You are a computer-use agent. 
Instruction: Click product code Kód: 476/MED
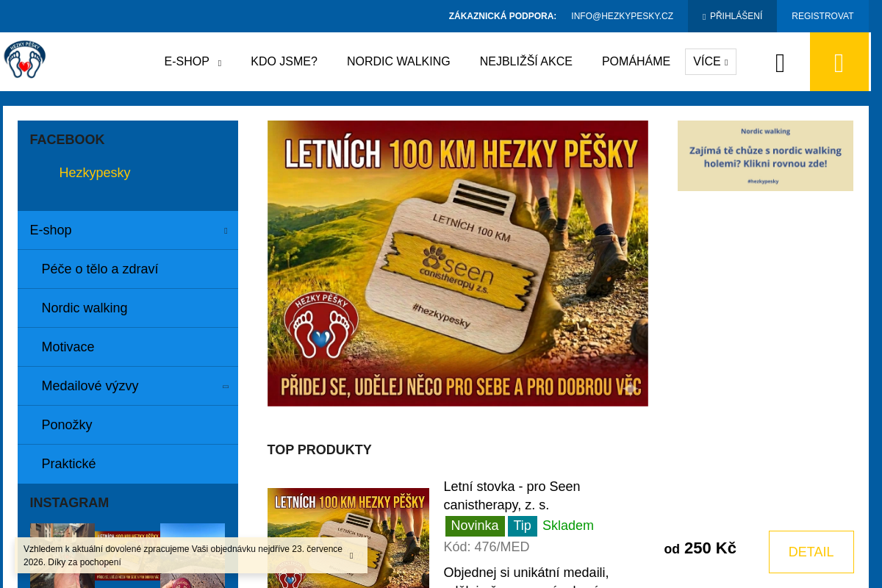point(487,547)
